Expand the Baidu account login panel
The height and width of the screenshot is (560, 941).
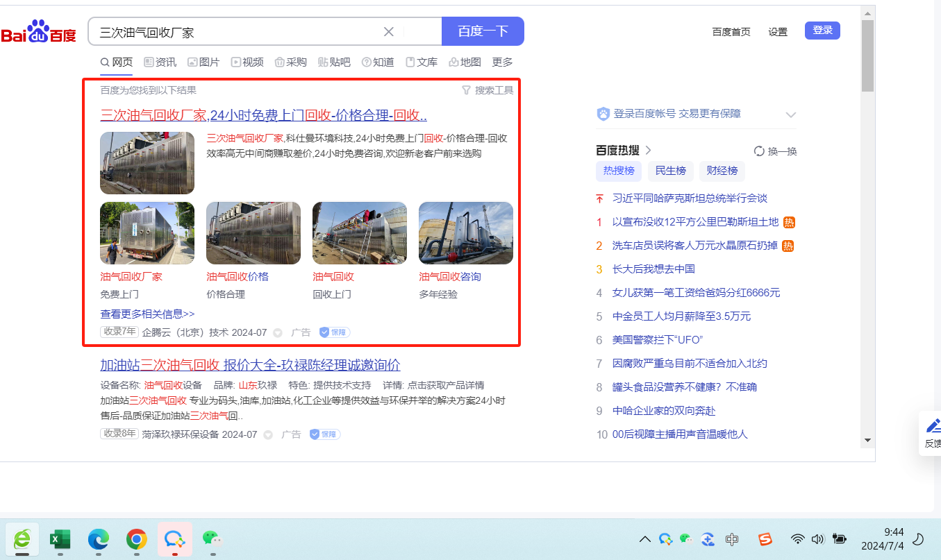[x=790, y=114]
